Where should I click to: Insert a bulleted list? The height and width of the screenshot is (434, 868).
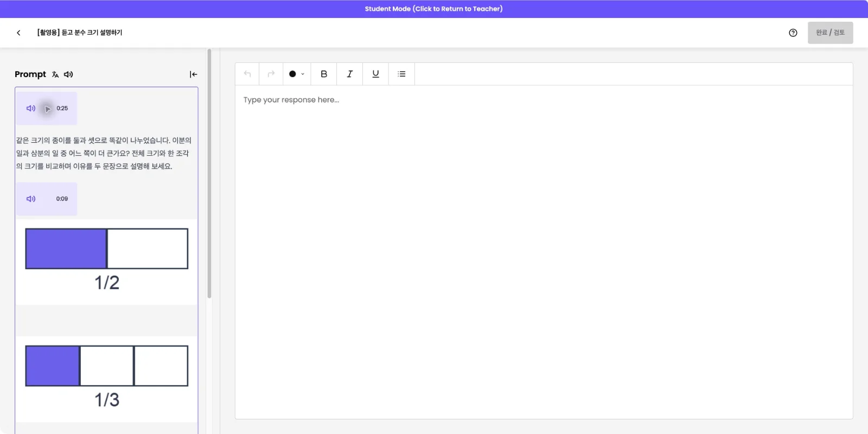pos(401,74)
